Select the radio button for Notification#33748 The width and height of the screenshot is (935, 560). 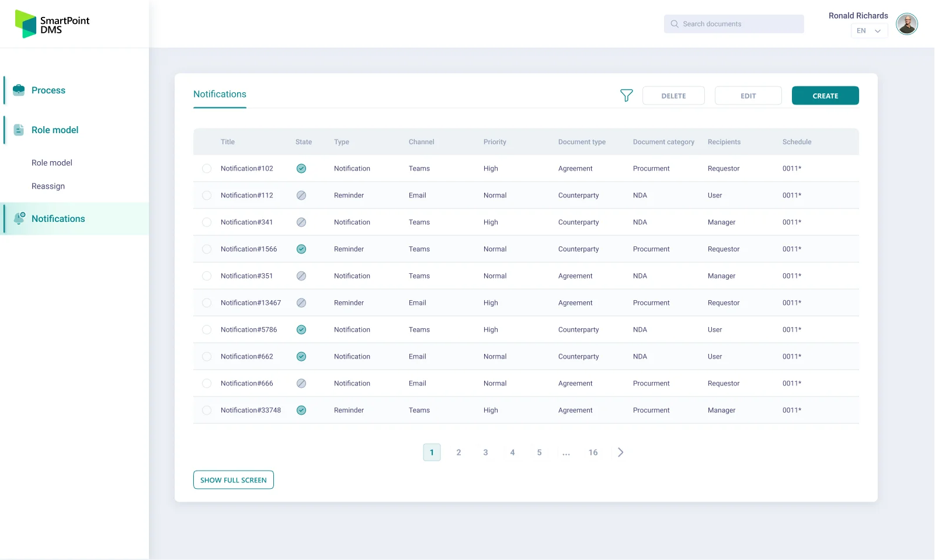tap(207, 411)
